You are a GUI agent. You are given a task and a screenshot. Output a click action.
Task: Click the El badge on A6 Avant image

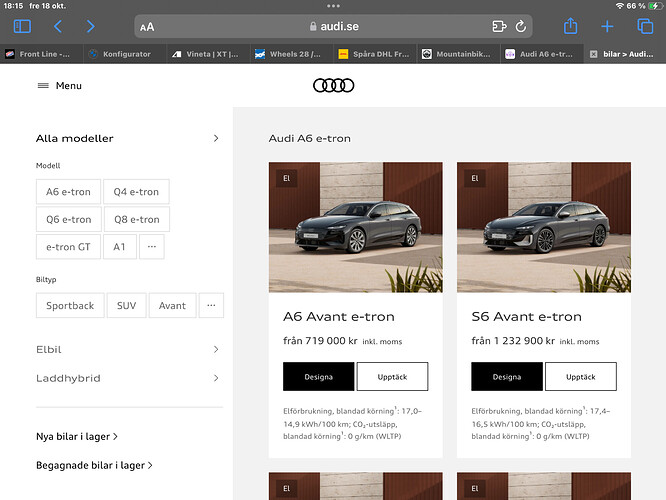(287, 178)
